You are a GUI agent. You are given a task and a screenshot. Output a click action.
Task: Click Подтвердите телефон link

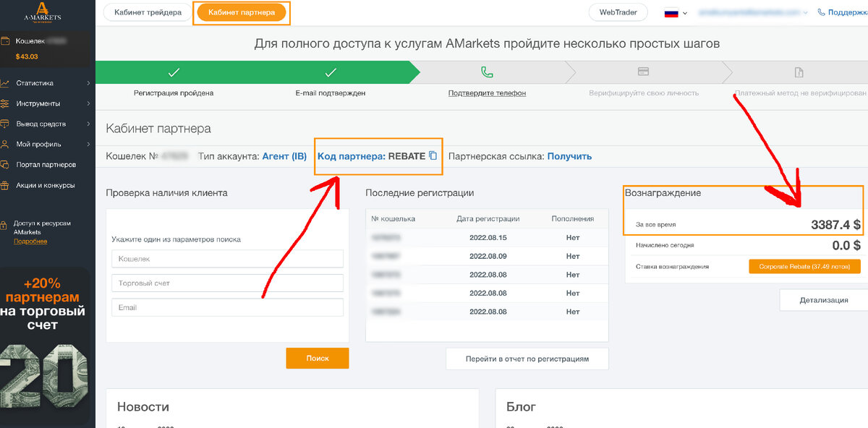point(487,93)
